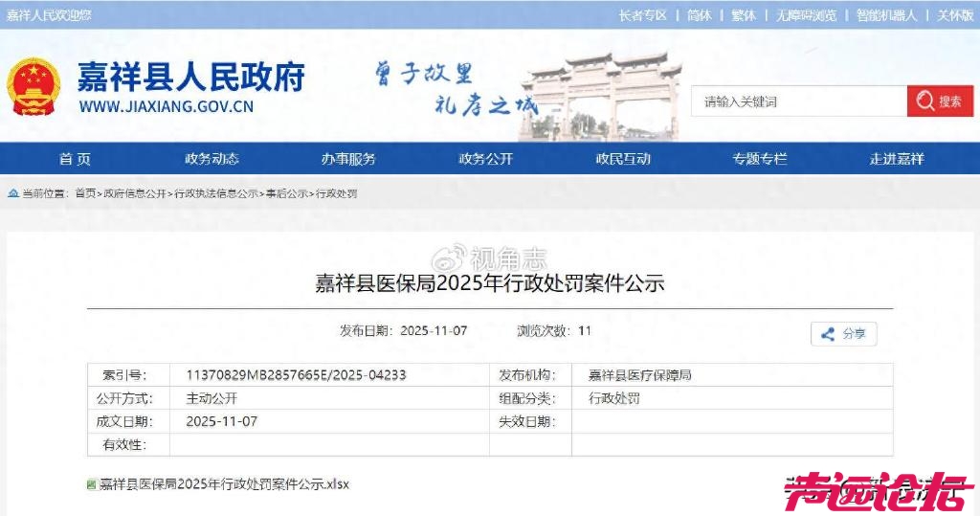Viewport: 980px width, 516px height.
Task: Click 政府信息公开 breadcrumb link
Action: click(x=135, y=194)
